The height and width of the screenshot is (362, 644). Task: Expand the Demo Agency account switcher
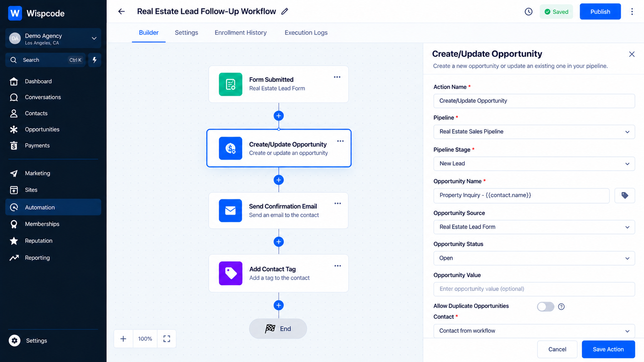click(x=53, y=38)
